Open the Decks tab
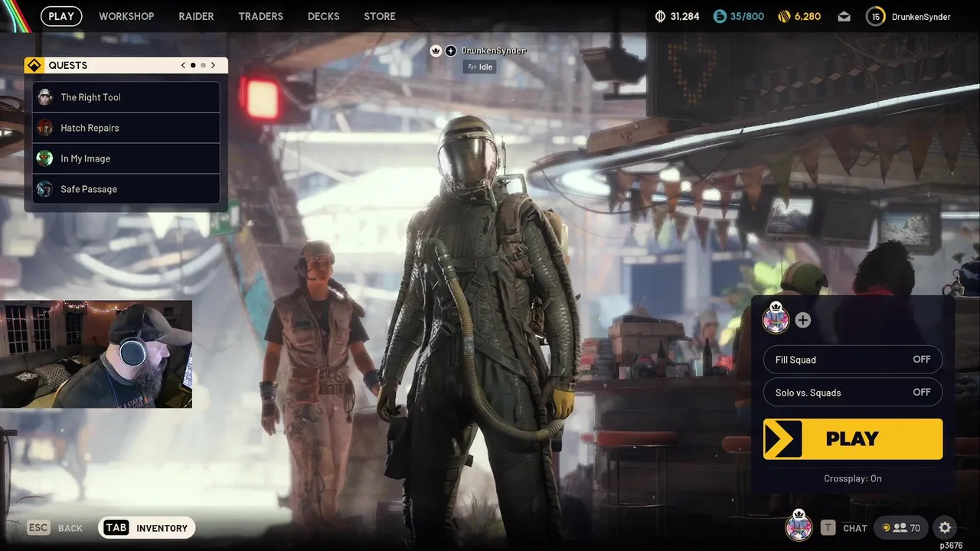Screen dimensions: 980x551 point(323,16)
